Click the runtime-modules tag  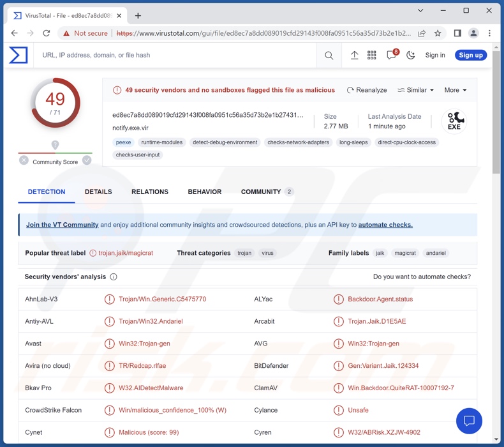[x=161, y=142]
